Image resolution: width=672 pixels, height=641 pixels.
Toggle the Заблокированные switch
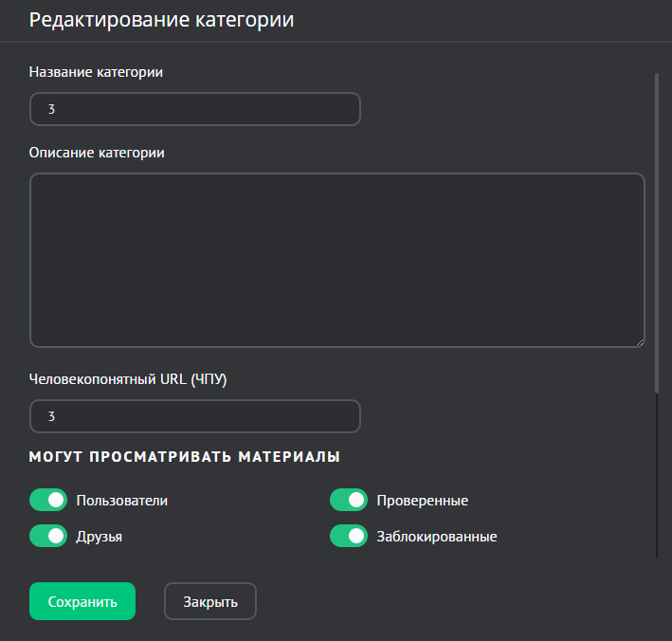pos(349,537)
